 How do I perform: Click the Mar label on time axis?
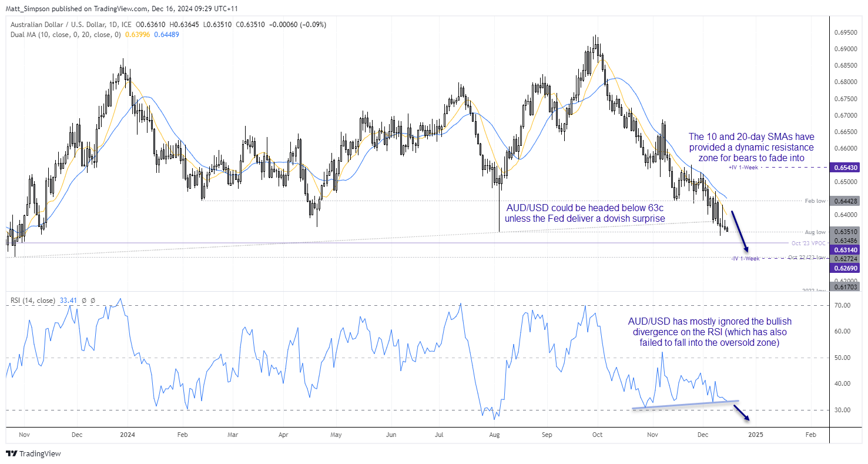click(233, 435)
